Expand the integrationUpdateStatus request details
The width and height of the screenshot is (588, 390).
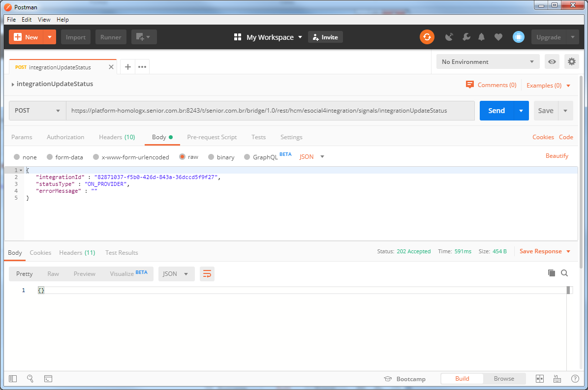[x=13, y=84]
